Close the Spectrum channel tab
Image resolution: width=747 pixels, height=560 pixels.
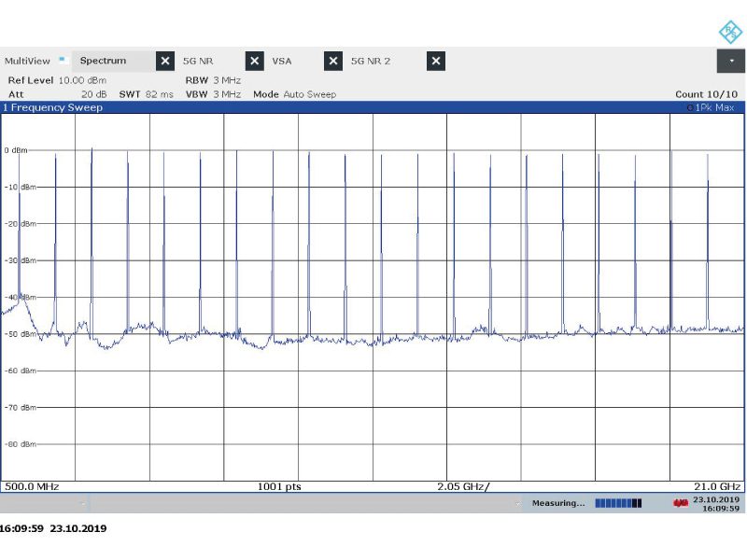point(165,61)
